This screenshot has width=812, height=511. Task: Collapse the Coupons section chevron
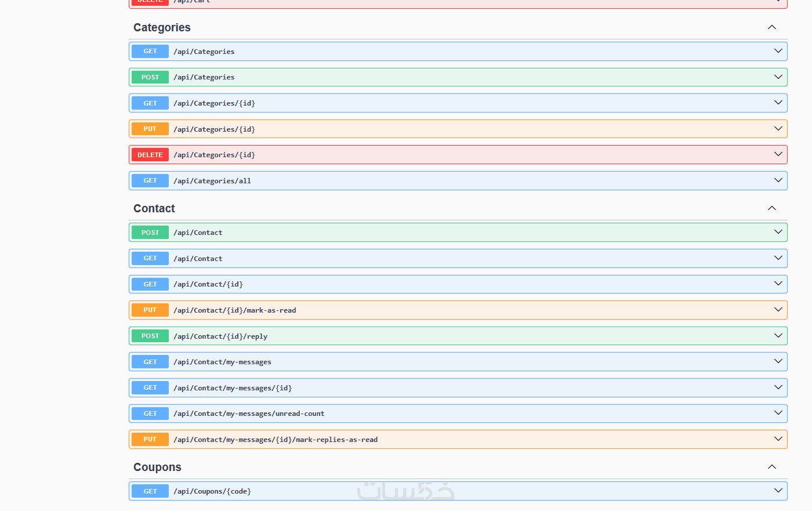(772, 467)
